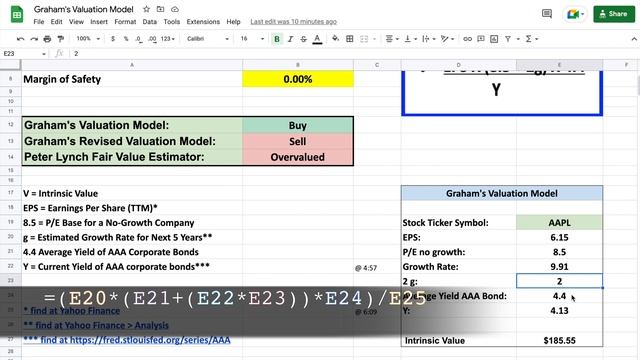
Task: Open the 123 number format dropdown
Action: click(168, 39)
